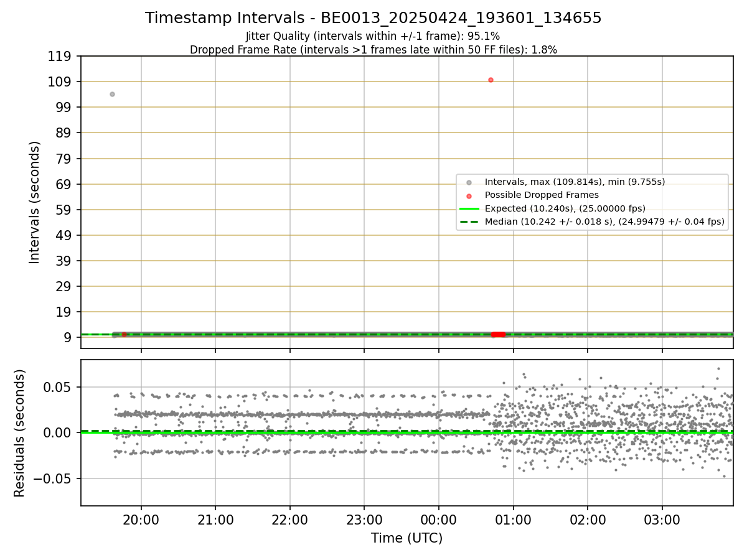Click the legend entry 'Intervals, max (109.814s), min (9.755s)'

point(575,182)
